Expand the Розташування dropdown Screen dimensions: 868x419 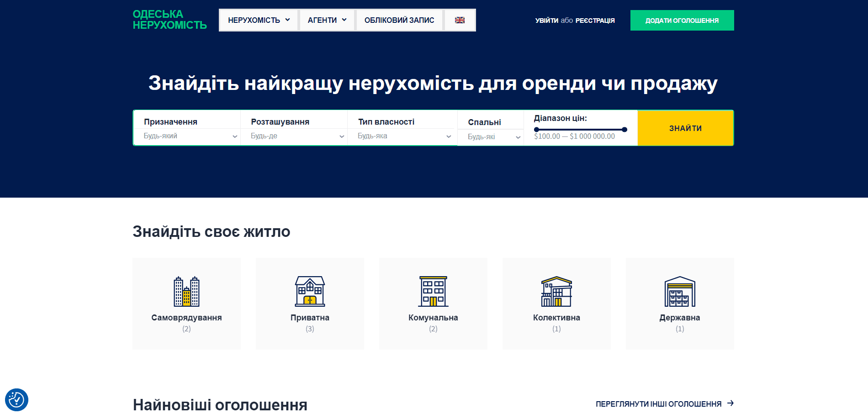[x=294, y=136]
